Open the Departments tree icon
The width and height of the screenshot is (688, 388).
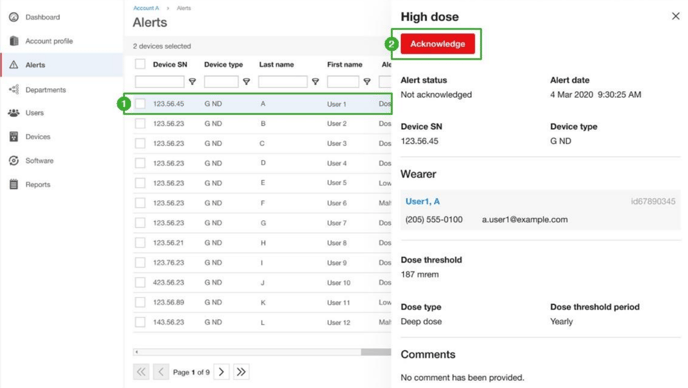coord(14,90)
